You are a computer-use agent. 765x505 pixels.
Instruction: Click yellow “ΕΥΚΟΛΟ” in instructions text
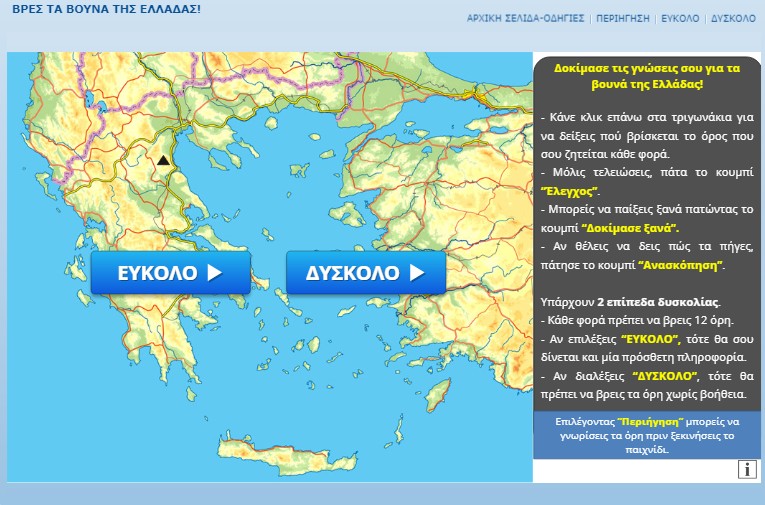click(x=650, y=339)
